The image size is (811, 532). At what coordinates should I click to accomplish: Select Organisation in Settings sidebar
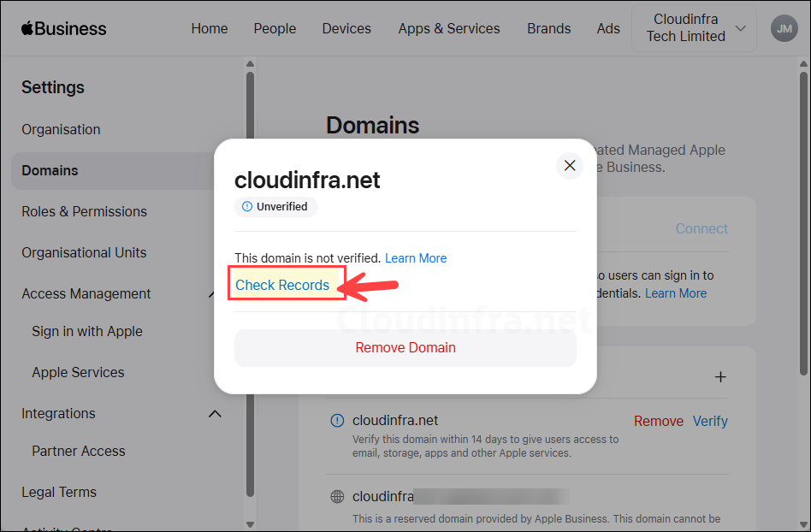[x=61, y=129]
